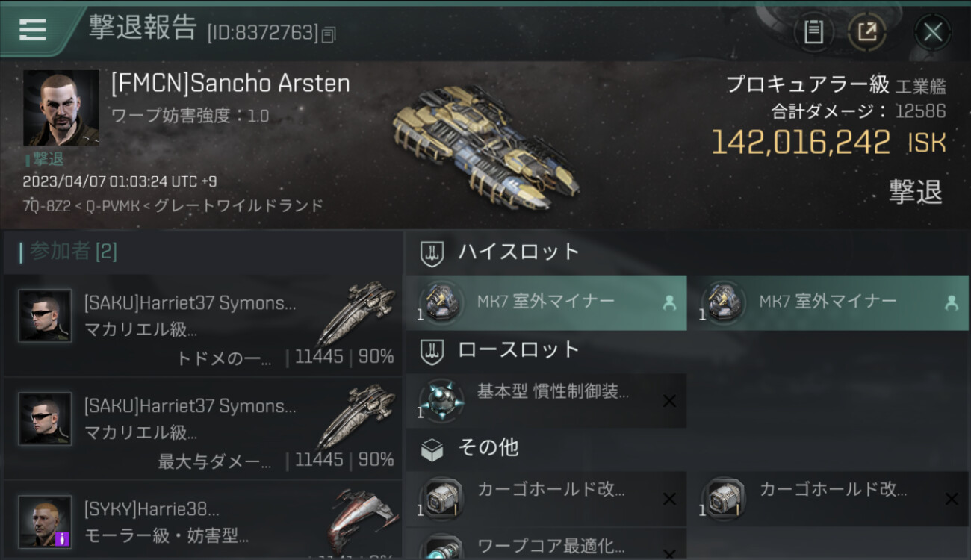Select first MK7 室外マイナー module icon
Viewport: 971px width, 560px height.
(441, 302)
